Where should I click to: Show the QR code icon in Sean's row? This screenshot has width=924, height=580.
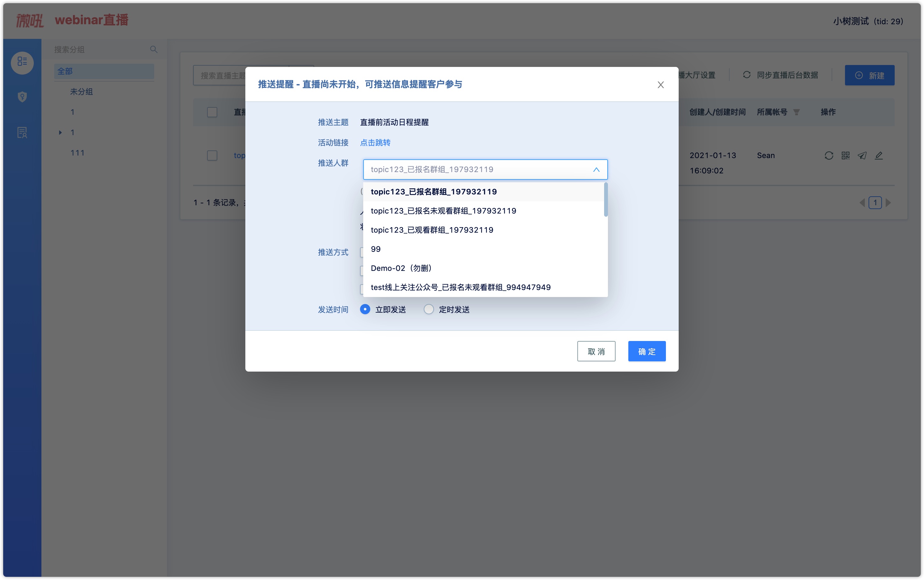pos(845,156)
